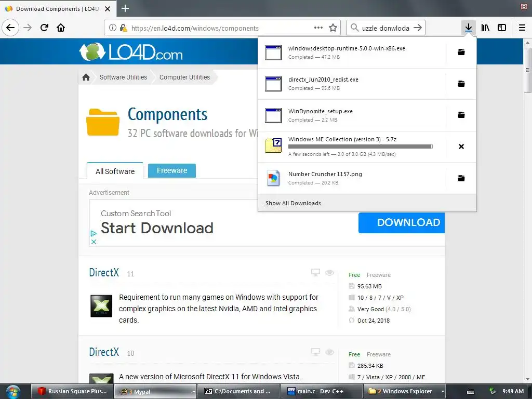Open the Library toolbar button

coord(485,28)
